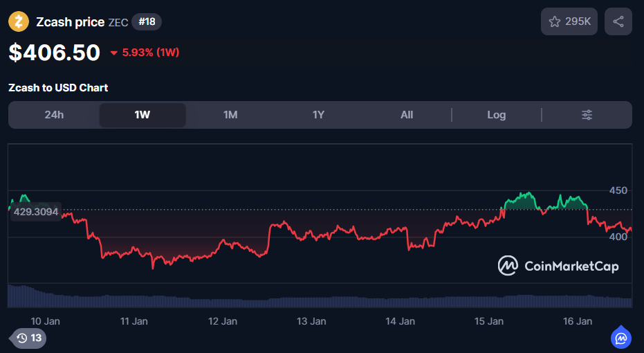Switch chart to 1Y range
The height and width of the screenshot is (353, 644).
[x=318, y=115]
